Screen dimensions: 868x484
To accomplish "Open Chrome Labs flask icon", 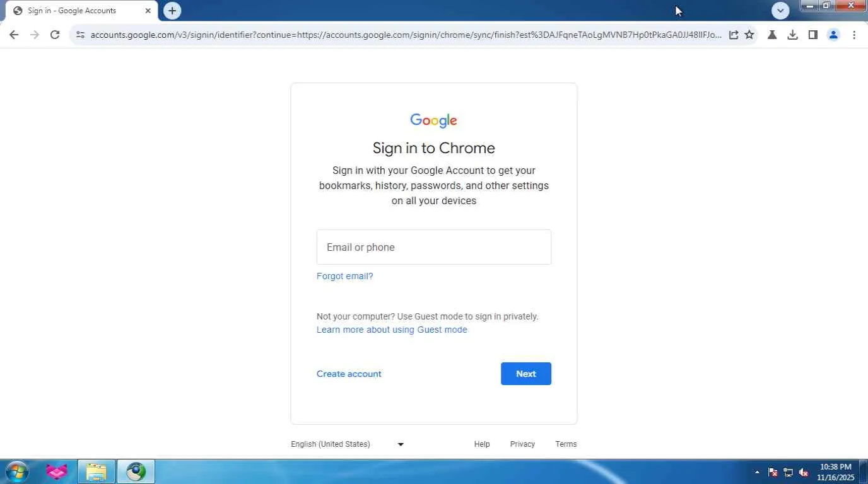I will (x=772, y=35).
